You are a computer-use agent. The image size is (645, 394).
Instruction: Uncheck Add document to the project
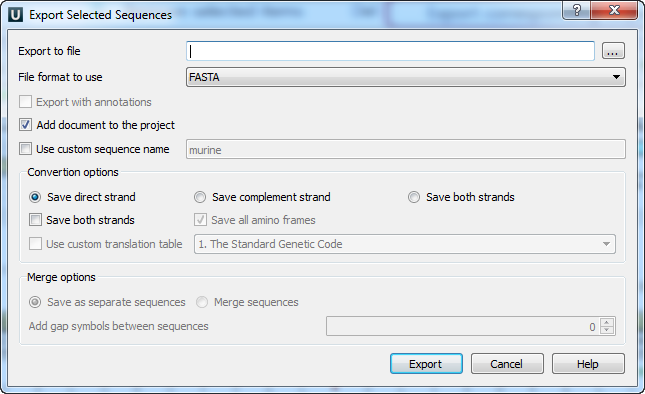tap(26, 125)
